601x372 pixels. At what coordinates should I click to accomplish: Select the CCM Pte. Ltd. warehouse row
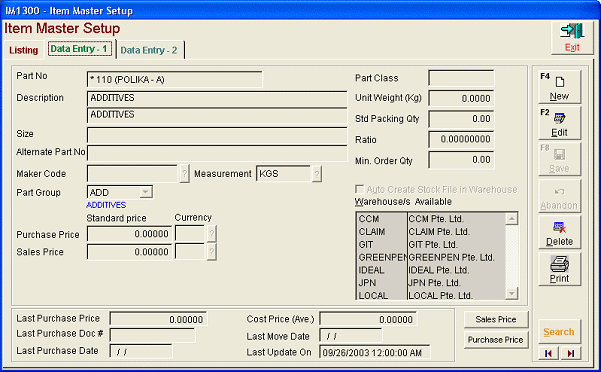(x=431, y=219)
